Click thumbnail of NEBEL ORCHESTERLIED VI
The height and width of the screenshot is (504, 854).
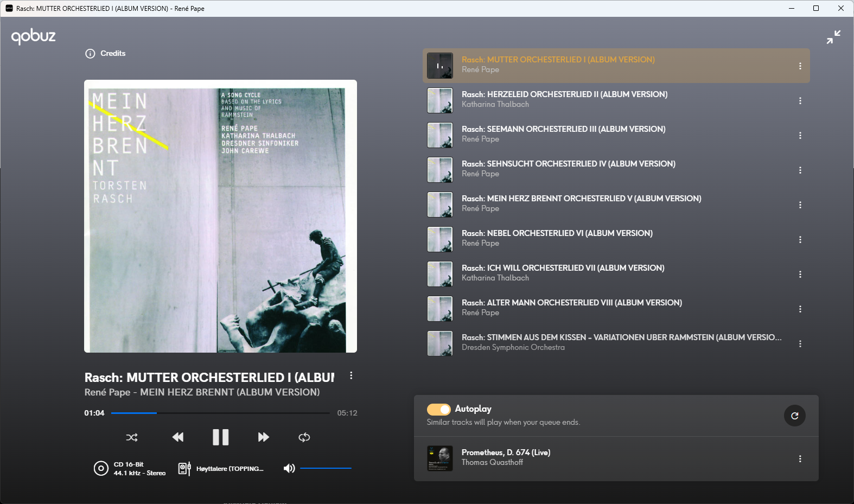tap(440, 239)
